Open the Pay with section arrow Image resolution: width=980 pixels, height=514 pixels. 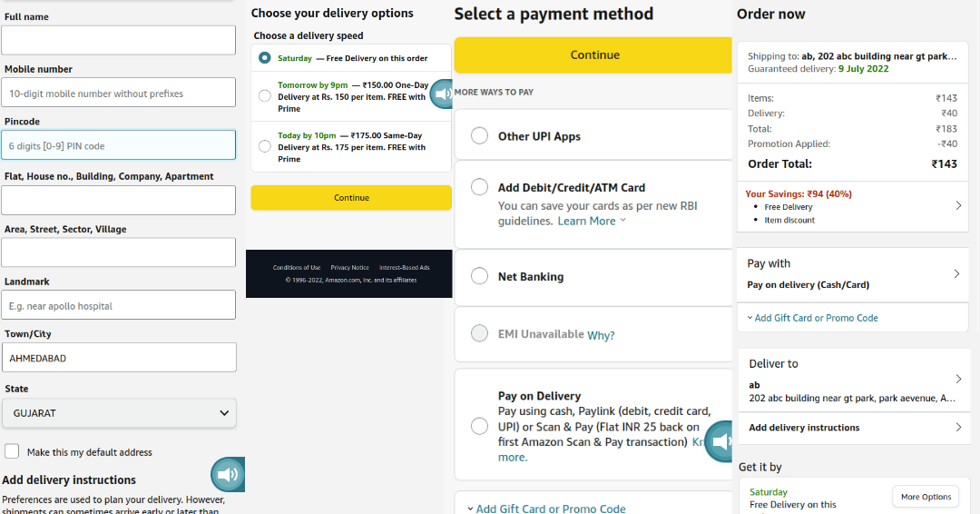pos(956,274)
